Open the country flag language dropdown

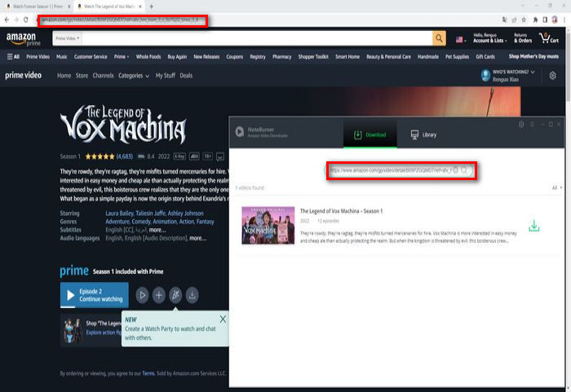click(x=461, y=39)
